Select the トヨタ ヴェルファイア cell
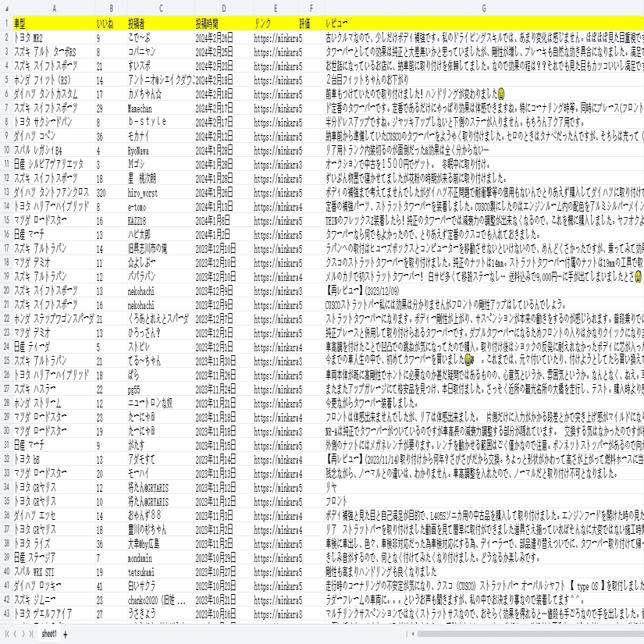The image size is (644, 644). pos(54,614)
